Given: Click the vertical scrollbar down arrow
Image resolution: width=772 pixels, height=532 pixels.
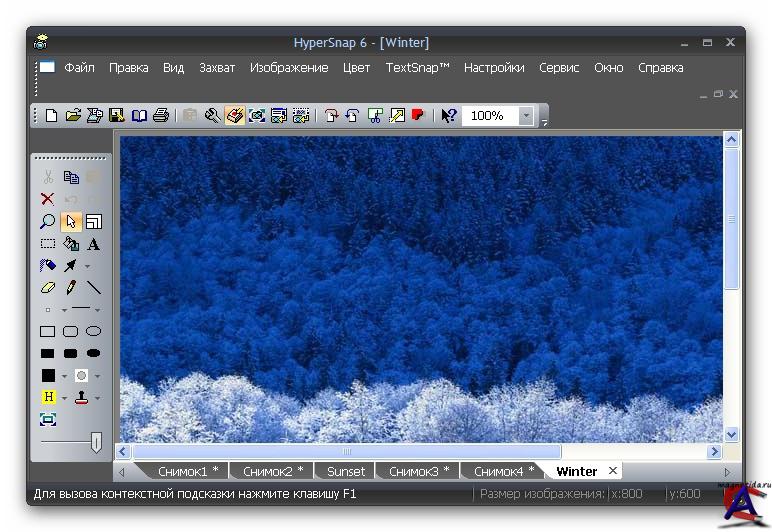Looking at the screenshot, I should click(731, 434).
